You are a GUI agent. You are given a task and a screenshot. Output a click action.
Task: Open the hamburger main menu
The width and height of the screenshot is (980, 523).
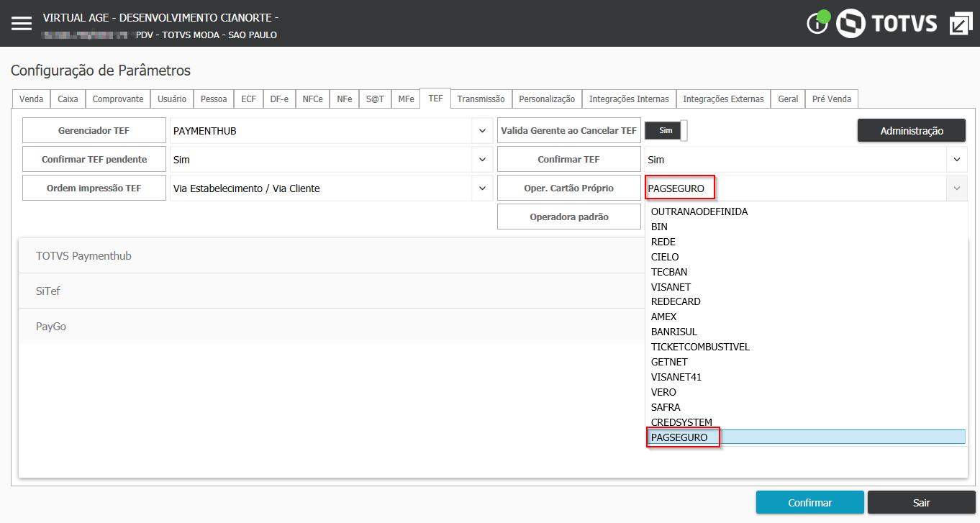pyautogui.click(x=22, y=23)
